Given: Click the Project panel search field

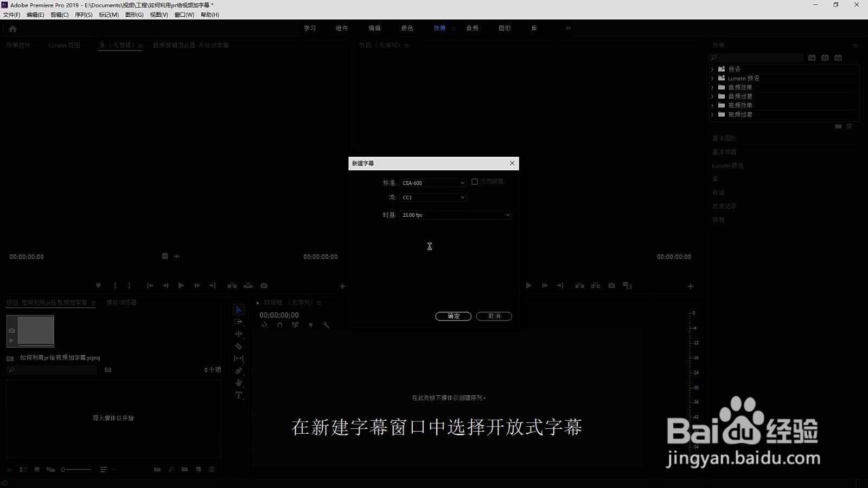Looking at the screenshot, I should (x=52, y=370).
